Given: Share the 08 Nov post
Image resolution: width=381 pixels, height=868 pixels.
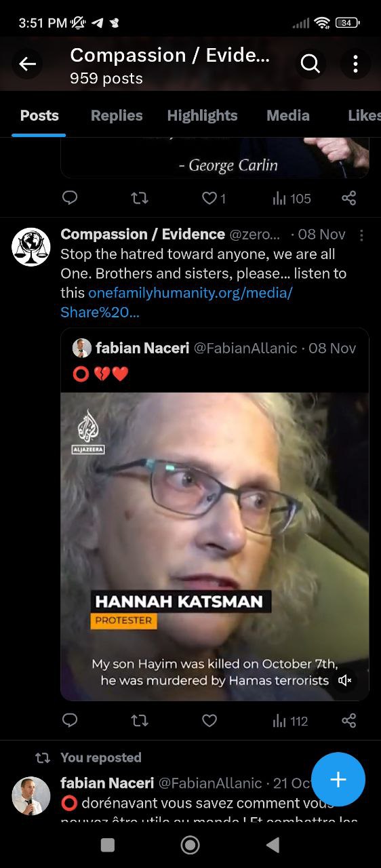Looking at the screenshot, I should tap(348, 721).
